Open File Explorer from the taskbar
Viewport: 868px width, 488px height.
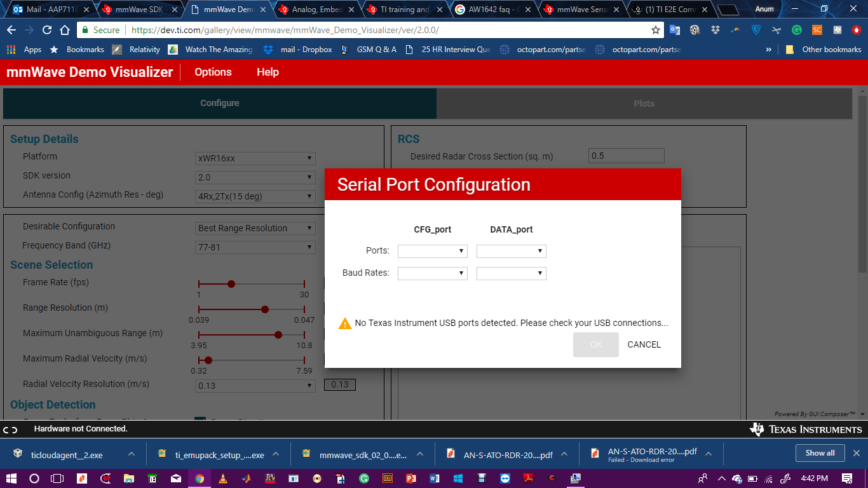coord(129,478)
